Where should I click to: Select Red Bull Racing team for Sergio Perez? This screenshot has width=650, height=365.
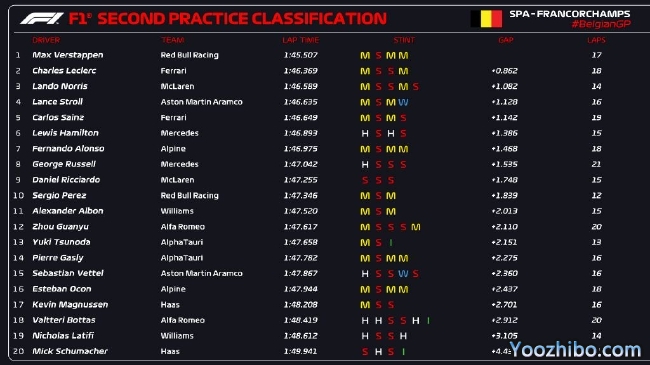(x=189, y=195)
